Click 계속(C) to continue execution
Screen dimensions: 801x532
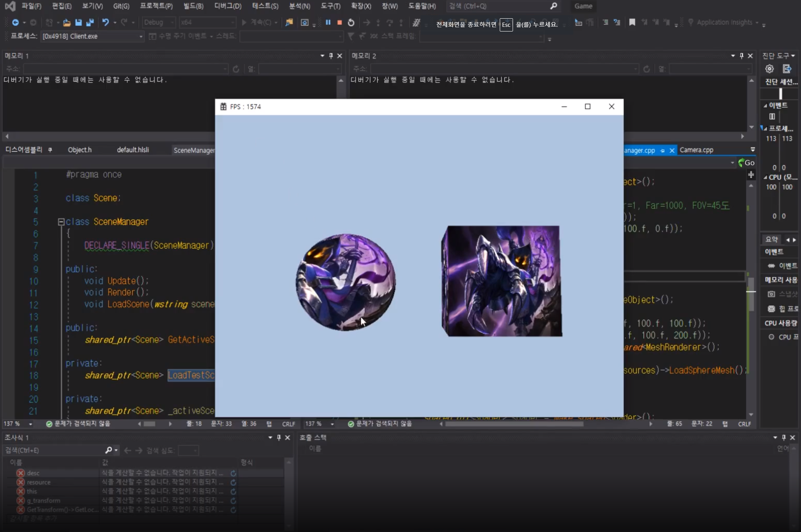point(259,22)
